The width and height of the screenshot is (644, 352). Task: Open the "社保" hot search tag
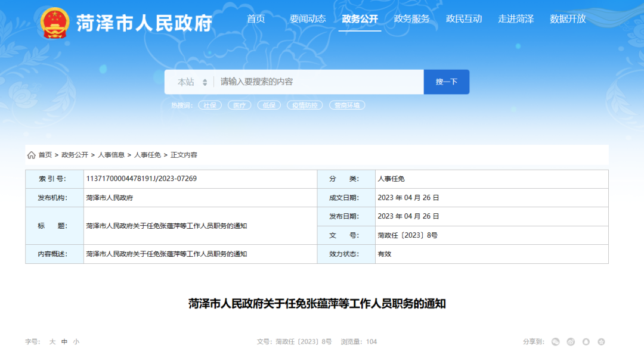(209, 104)
